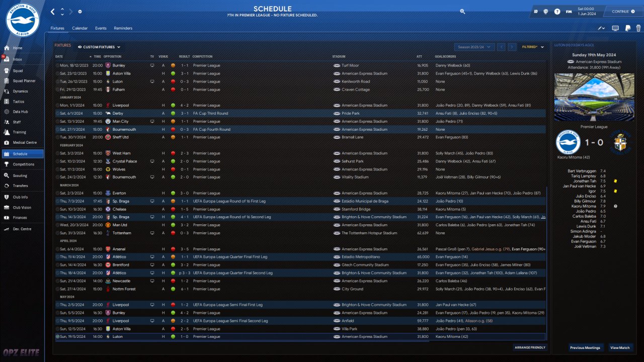The image size is (644, 362).
Task: Open the Filtered options dropdown
Action: 533,47
